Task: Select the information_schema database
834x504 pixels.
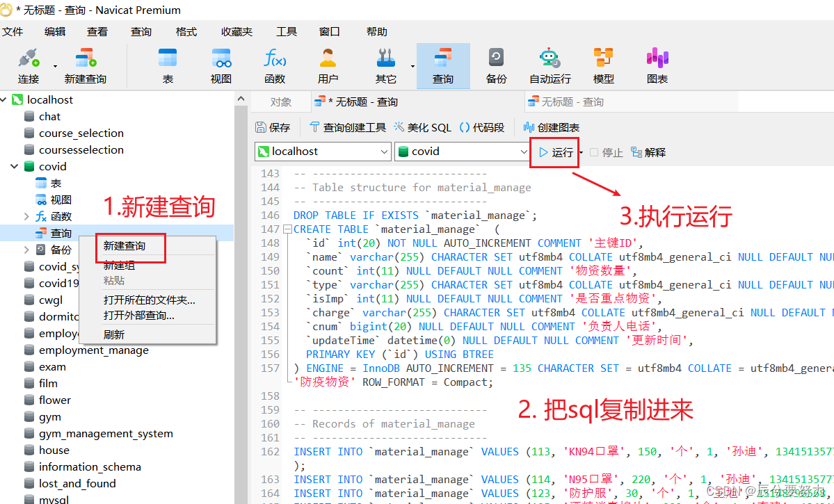Action: point(90,466)
